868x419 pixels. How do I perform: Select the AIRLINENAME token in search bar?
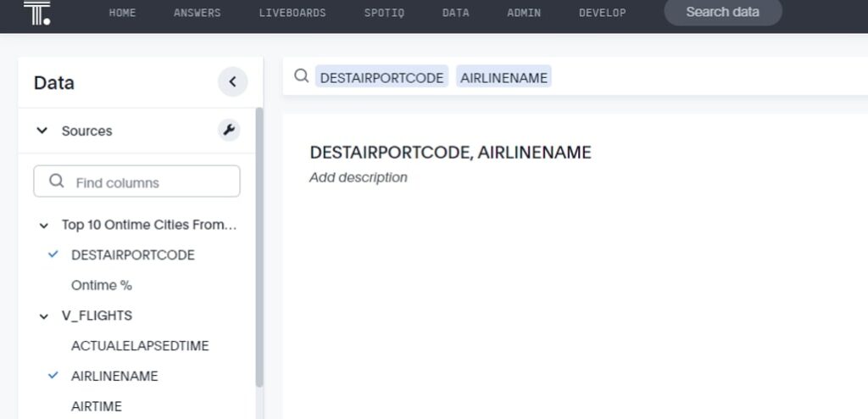click(504, 77)
